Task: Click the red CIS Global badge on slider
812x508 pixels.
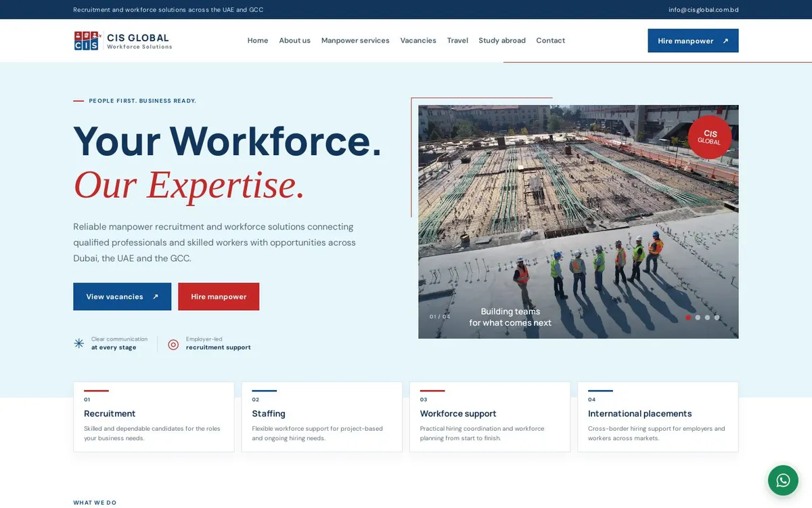Action: pyautogui.click(x=710, y=137)
